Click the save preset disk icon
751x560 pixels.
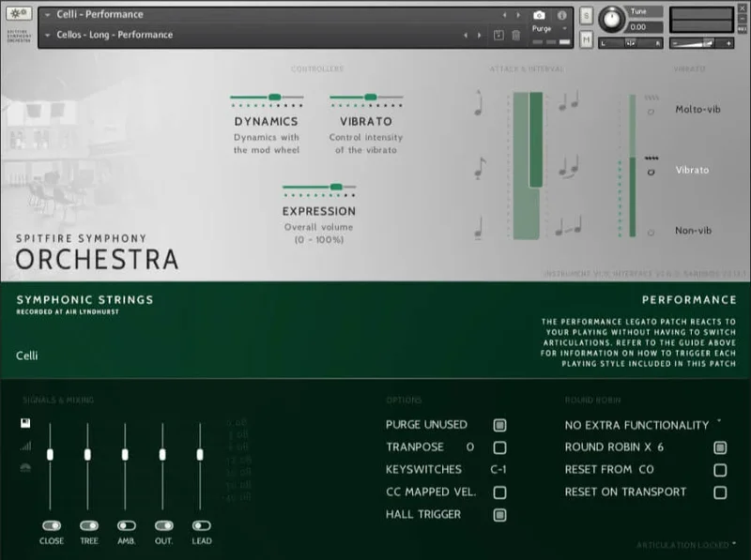click(498, 35)
